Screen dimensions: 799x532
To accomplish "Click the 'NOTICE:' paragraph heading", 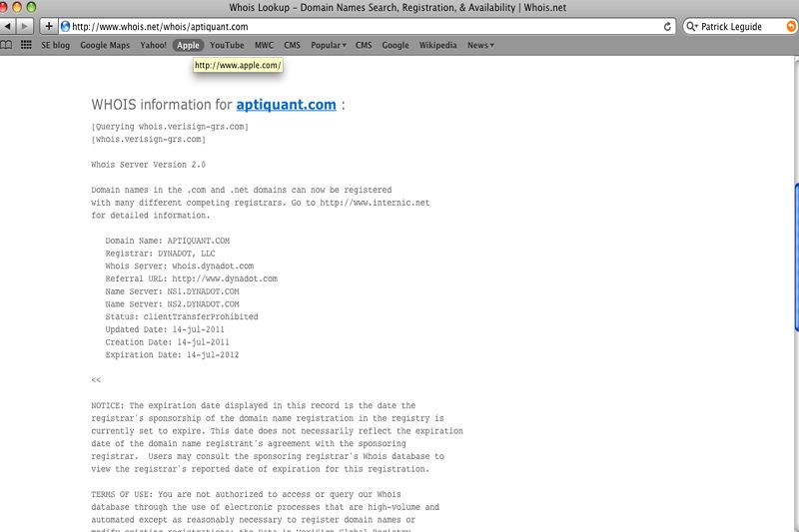I will [x=108, y=406].
